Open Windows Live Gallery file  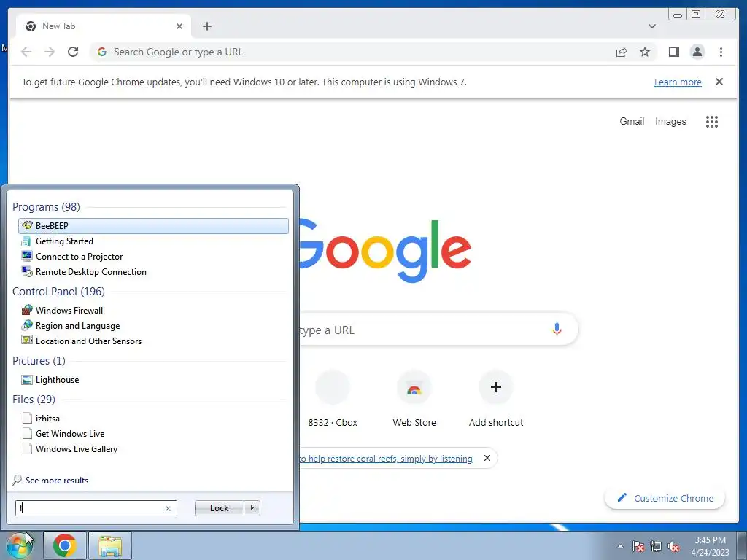pyautogui.click(x=153, y=448)
